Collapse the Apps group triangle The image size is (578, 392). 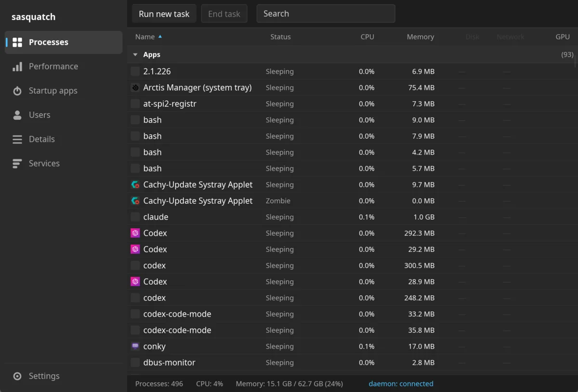click(135, 55)
